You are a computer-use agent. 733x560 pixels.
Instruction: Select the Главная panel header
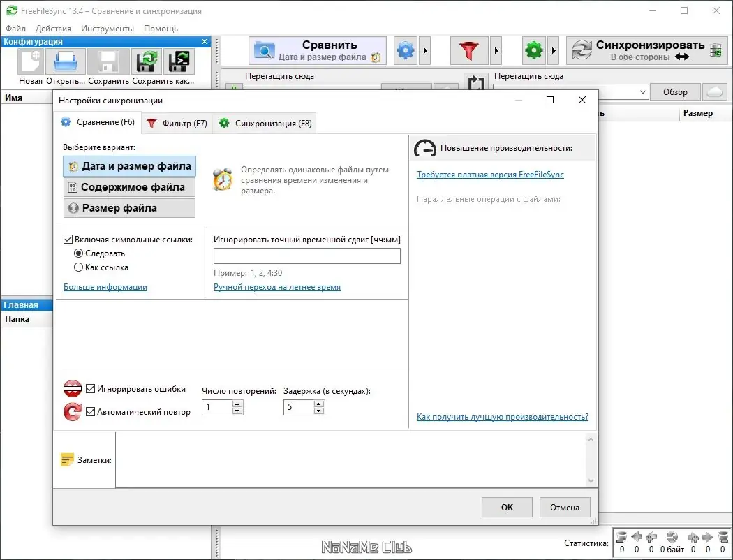click(27, 304)
